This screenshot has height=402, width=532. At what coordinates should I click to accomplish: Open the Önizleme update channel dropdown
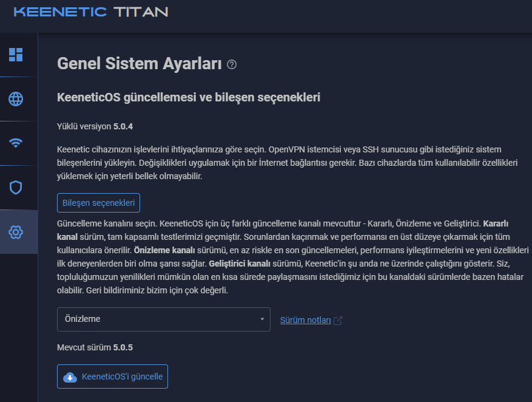[x=163, y=319]
